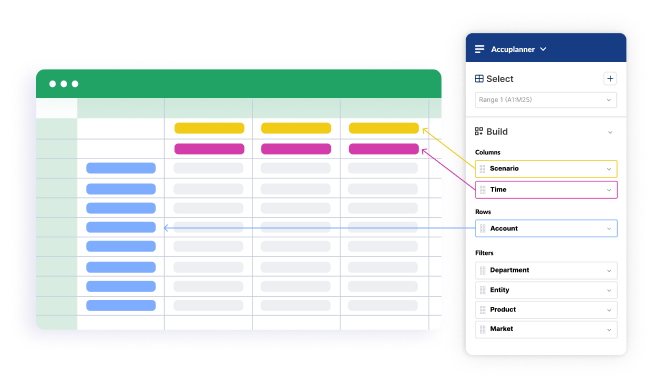Open the Range 1 dropdown
Screen dimensions: 656x383
pos(546,100)
